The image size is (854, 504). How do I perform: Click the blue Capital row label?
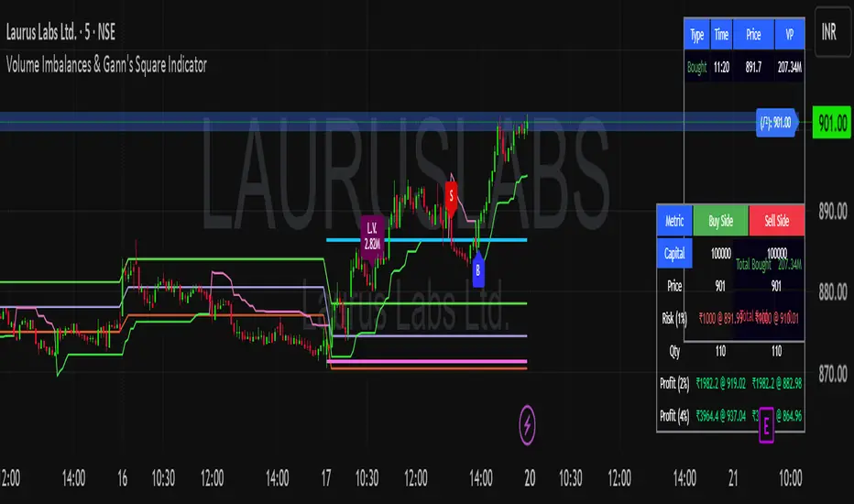pos(674,253)
